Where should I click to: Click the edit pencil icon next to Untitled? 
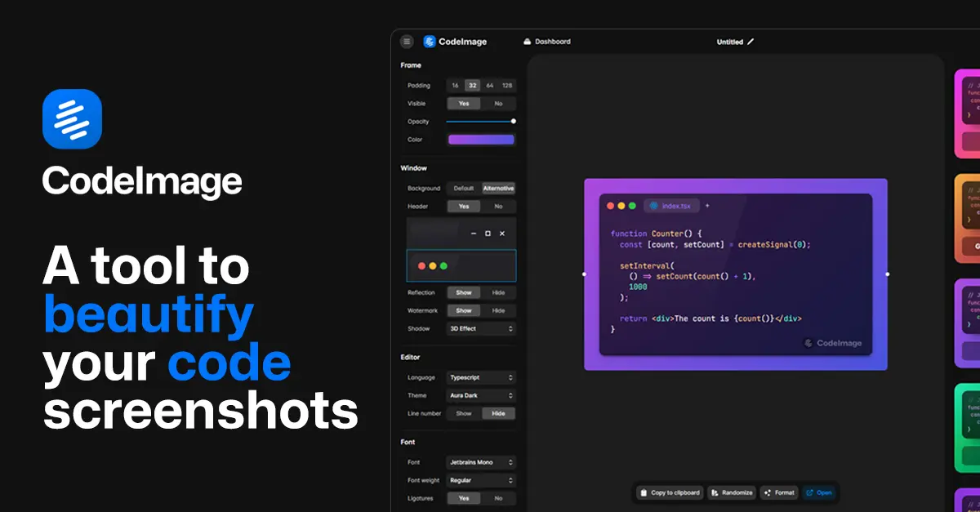click(x=750, y=42)
